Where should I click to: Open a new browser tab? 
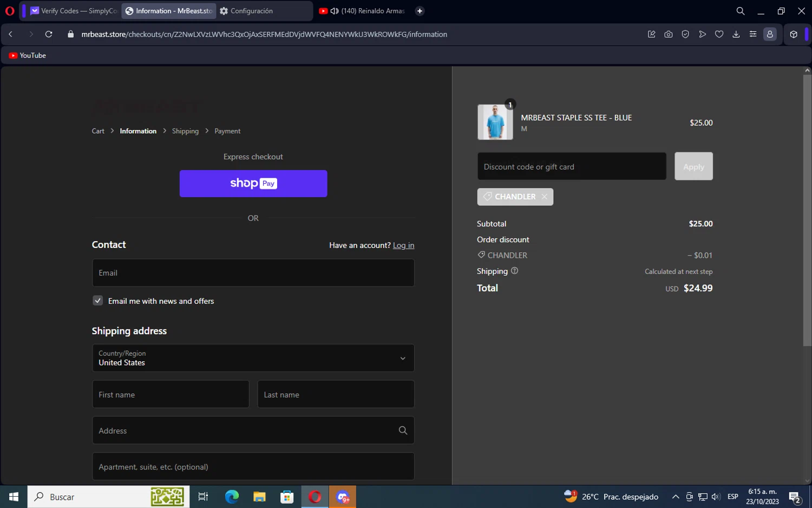(420, 11)
